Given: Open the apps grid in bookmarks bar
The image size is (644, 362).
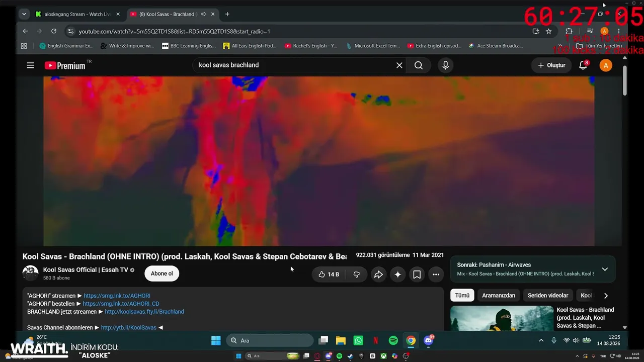Looking at the screenshot, I should point(24,46).
